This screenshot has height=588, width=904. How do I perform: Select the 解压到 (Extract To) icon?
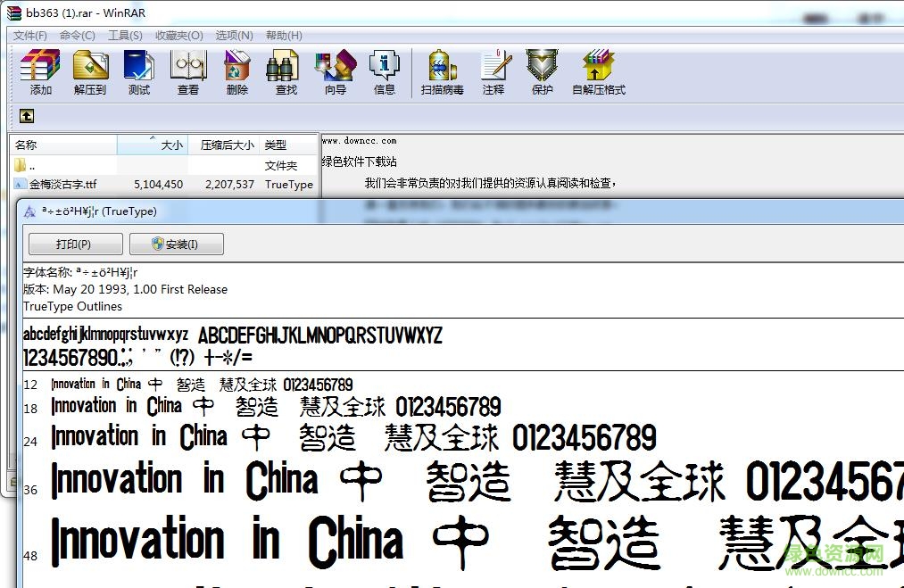[x=89, y=71]
